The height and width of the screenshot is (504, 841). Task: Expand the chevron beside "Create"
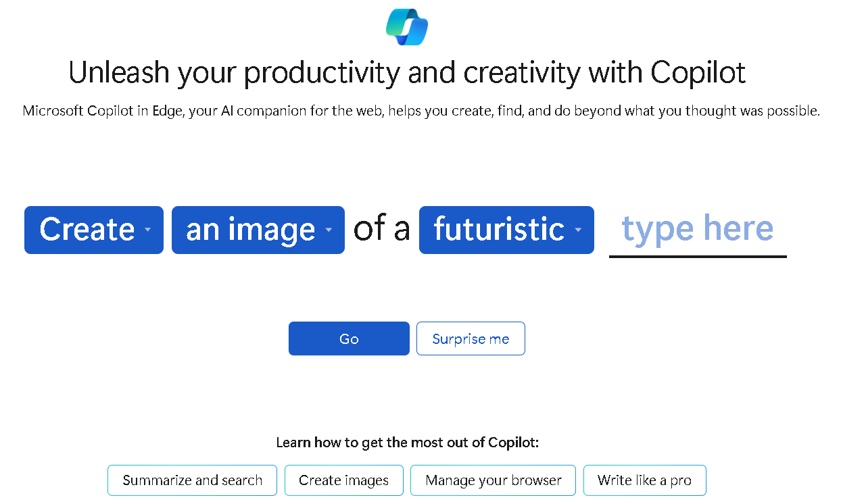pos(147,232)
